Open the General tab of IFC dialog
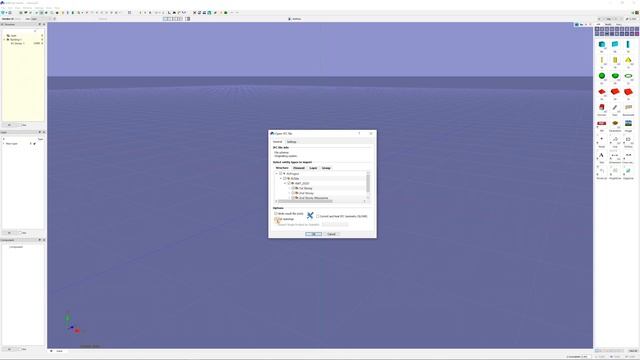 (278, 142)
